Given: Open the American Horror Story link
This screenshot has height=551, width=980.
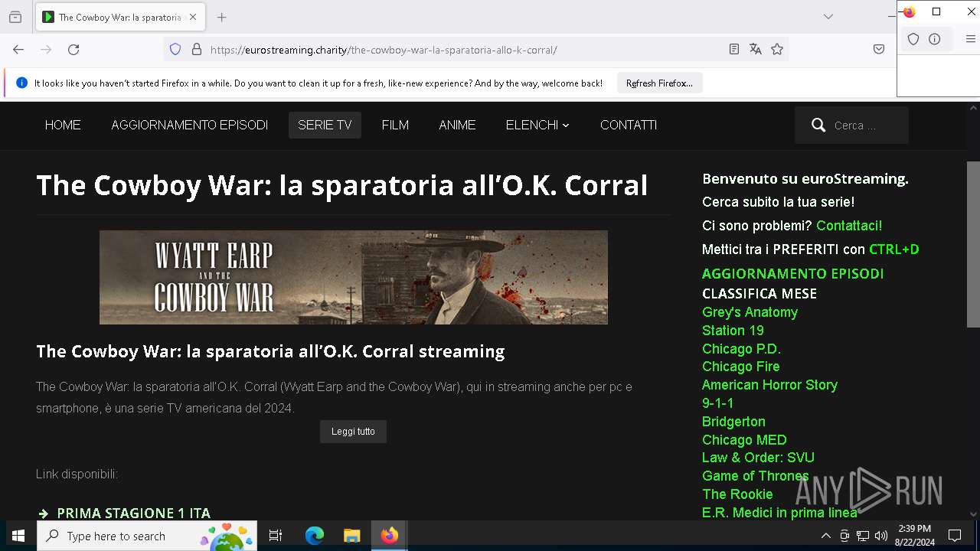Looking at the screenshot, I should click(x=769, y=385).
